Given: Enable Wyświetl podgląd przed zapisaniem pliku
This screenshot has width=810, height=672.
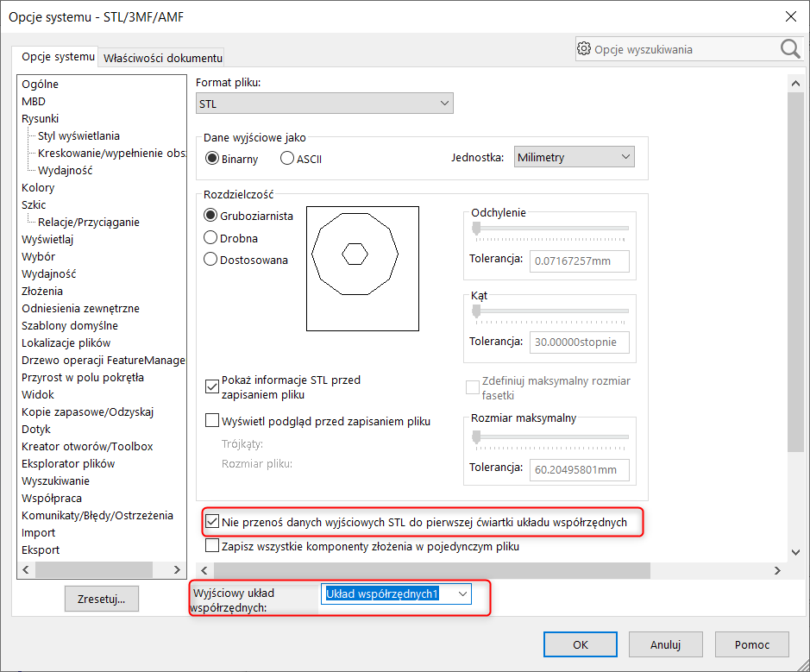Looking at the screenshot, I should (x=212, y=421).
